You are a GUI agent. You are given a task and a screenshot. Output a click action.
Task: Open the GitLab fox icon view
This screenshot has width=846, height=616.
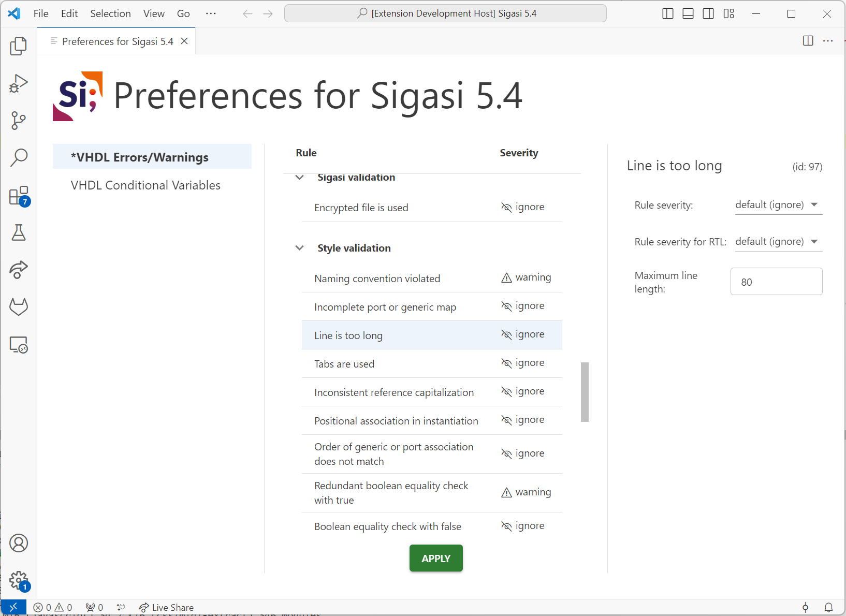pos(19,307)
